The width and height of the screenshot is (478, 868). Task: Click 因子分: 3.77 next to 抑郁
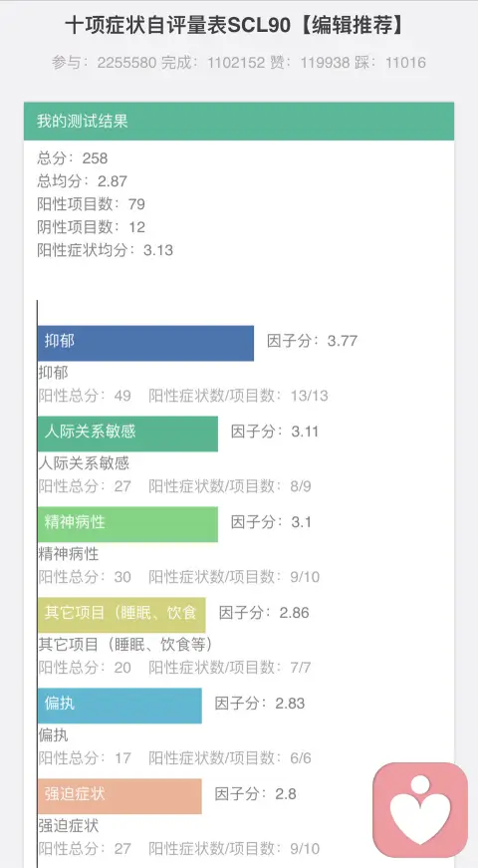312,341
